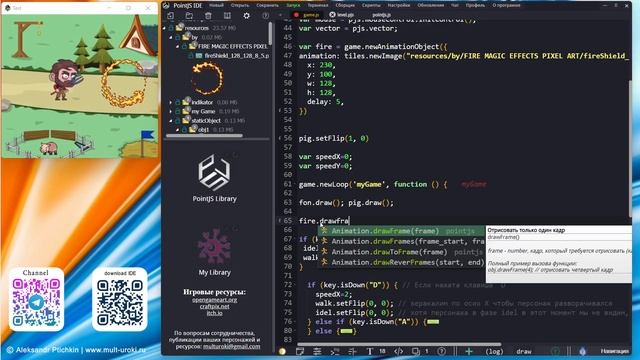This screenshot has height=360, width=640.
Task: Click the My Library virus-shaped icon
Action: [x=214, y=247]
